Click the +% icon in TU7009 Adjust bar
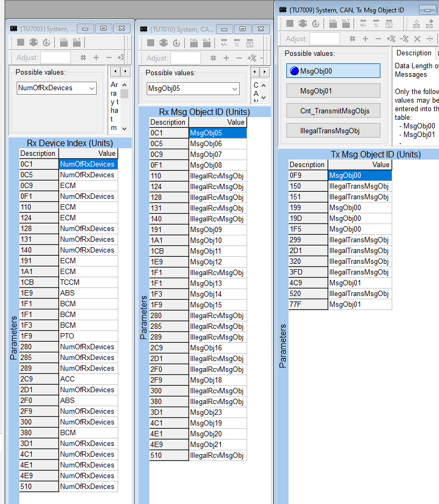Viewport: 439px width, 504px height. (391, 39)
